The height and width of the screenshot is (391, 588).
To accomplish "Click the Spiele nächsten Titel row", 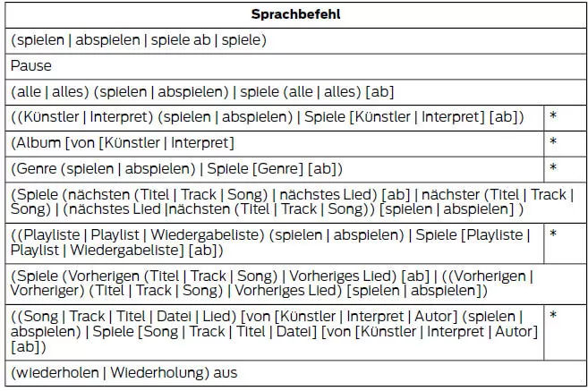I will 296,203.
